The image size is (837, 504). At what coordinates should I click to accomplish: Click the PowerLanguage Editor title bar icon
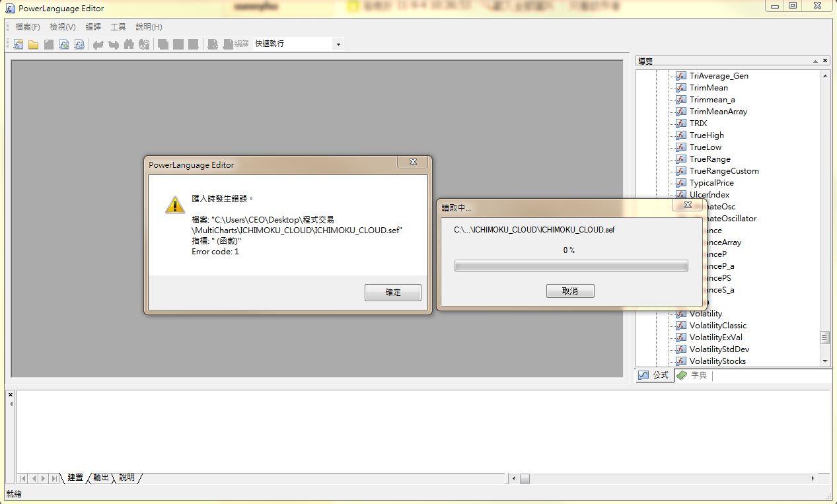(x=10, y=8)
